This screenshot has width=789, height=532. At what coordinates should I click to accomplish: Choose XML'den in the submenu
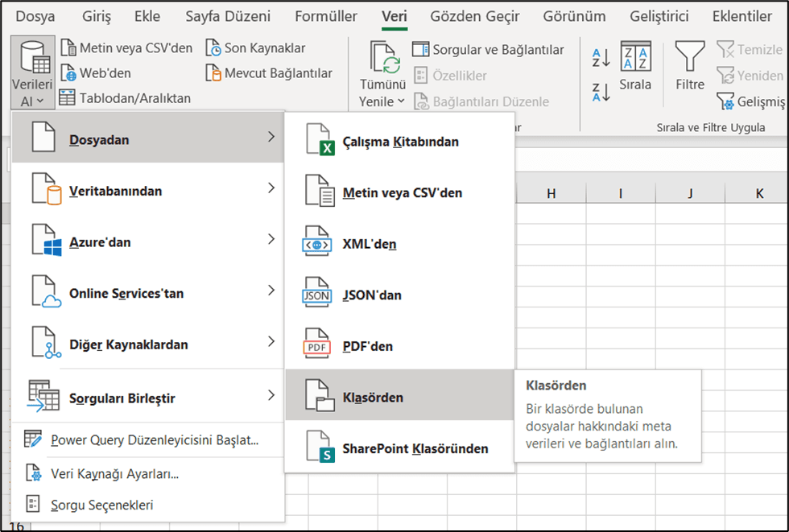[399, 242]
